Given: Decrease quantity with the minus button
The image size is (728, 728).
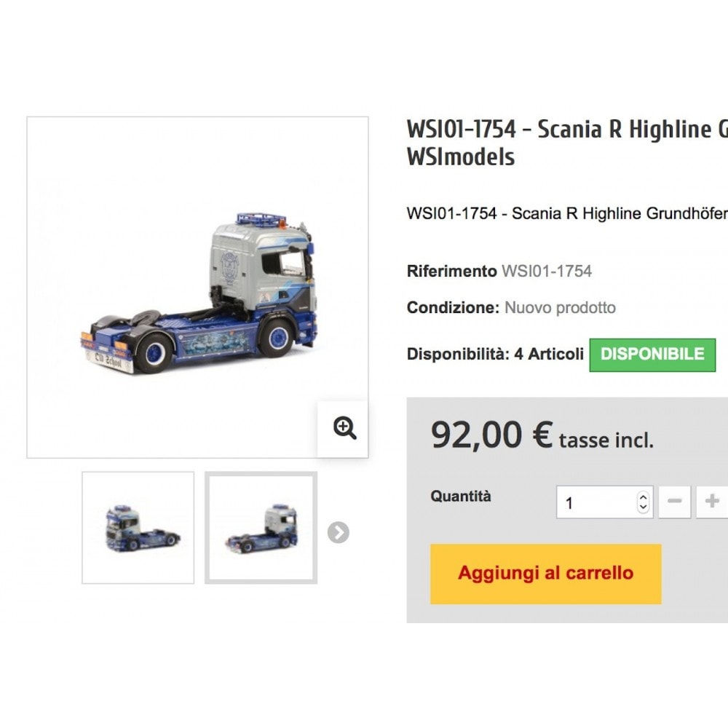Looking at the screenshot, I should pyautogui.click(x=675, y=502).
